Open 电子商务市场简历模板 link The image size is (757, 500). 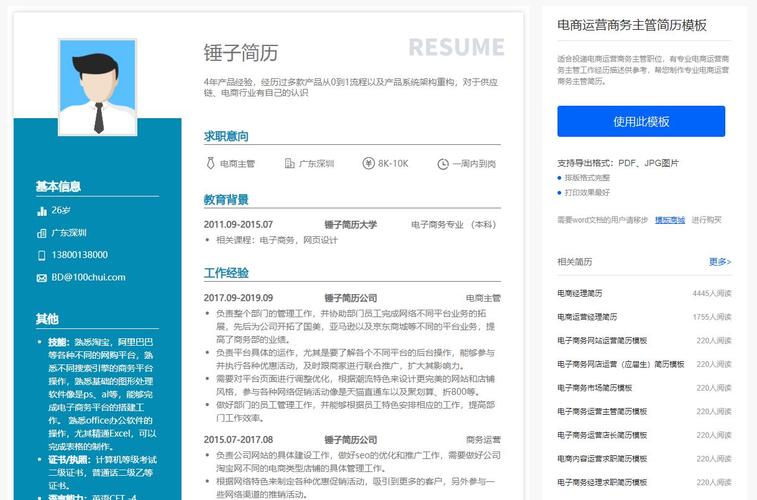(x=594, y=388)
